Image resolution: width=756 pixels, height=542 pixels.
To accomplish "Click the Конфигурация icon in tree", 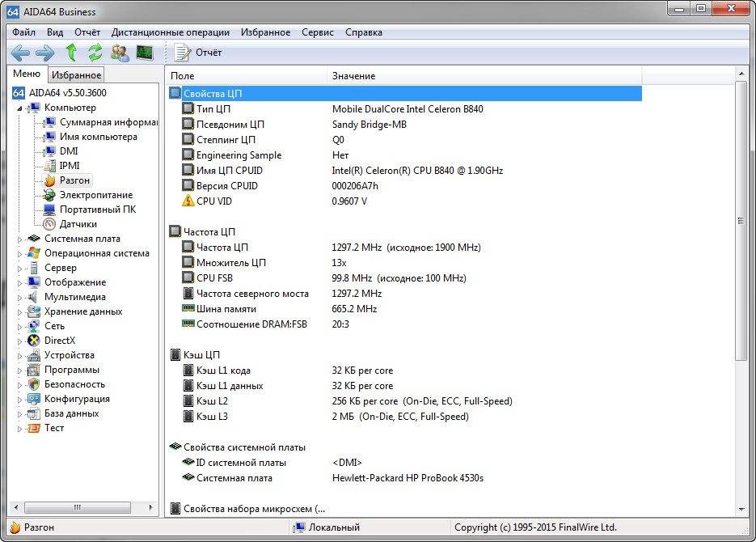I will [34, 399].
